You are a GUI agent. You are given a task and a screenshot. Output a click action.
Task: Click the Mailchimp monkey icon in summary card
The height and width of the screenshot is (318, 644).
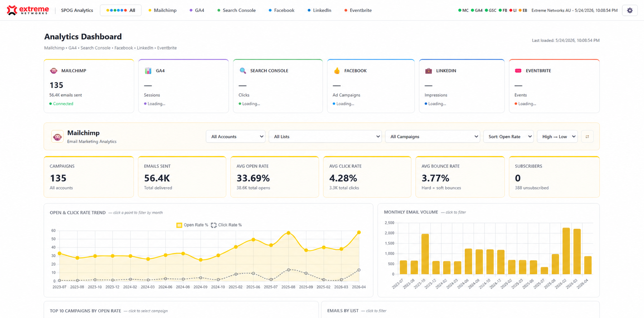pyautogui.click(x=54, y=71)
